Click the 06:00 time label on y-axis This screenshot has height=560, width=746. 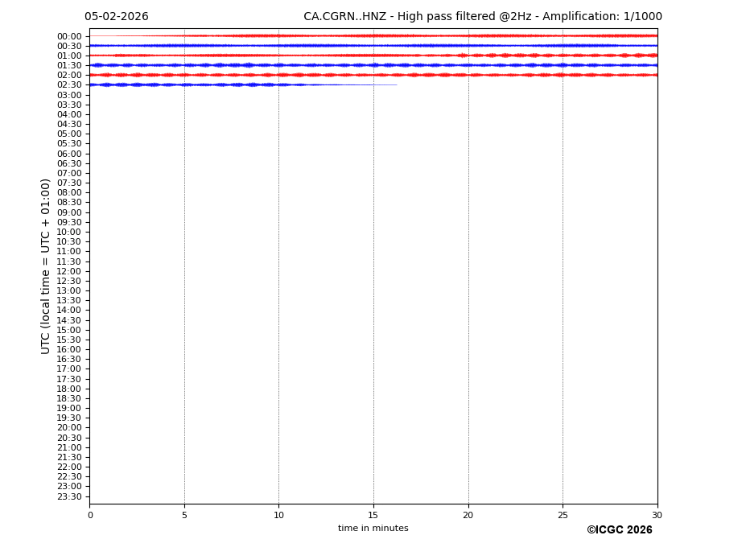coord(68,154)
